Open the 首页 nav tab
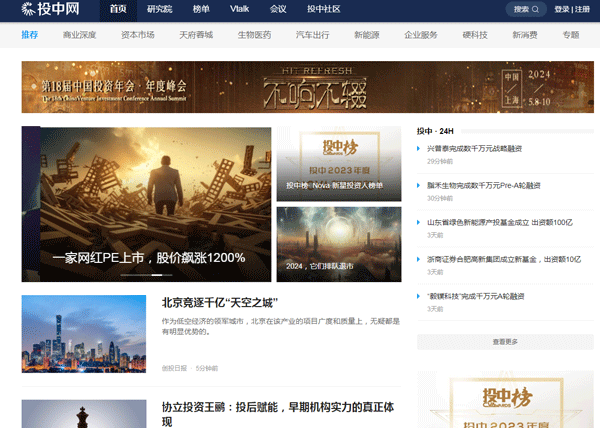Image resolution: width=600 pixels, height=428 pixels. pos(118,9)
